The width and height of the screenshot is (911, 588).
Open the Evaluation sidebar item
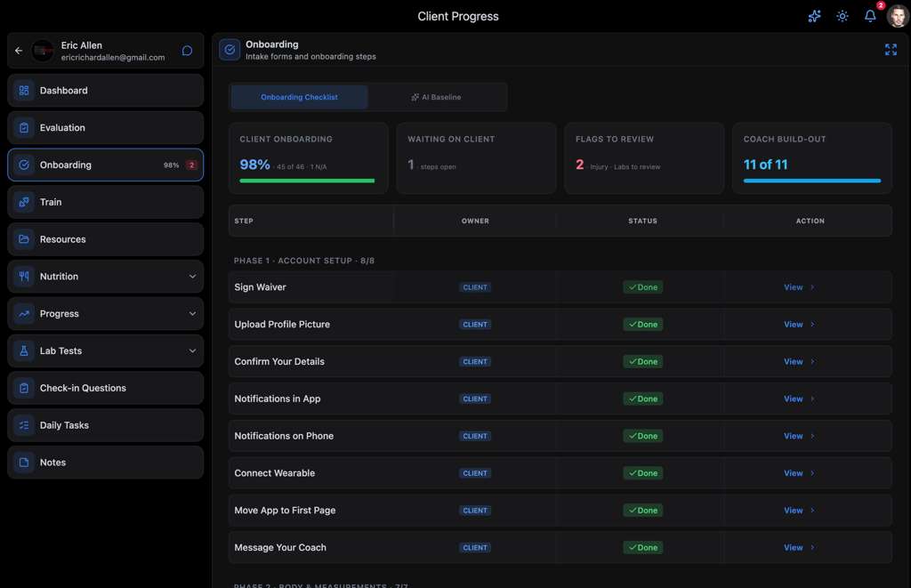[105, 128]
